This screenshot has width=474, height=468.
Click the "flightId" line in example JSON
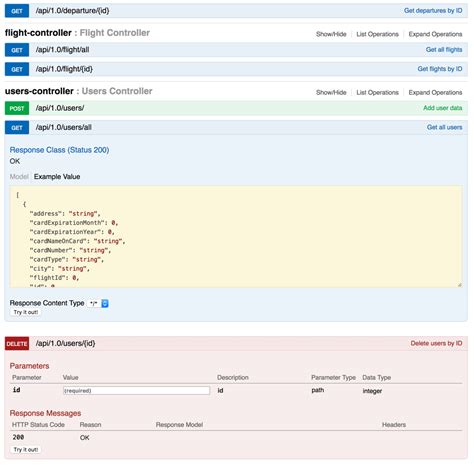click(54, 278)
